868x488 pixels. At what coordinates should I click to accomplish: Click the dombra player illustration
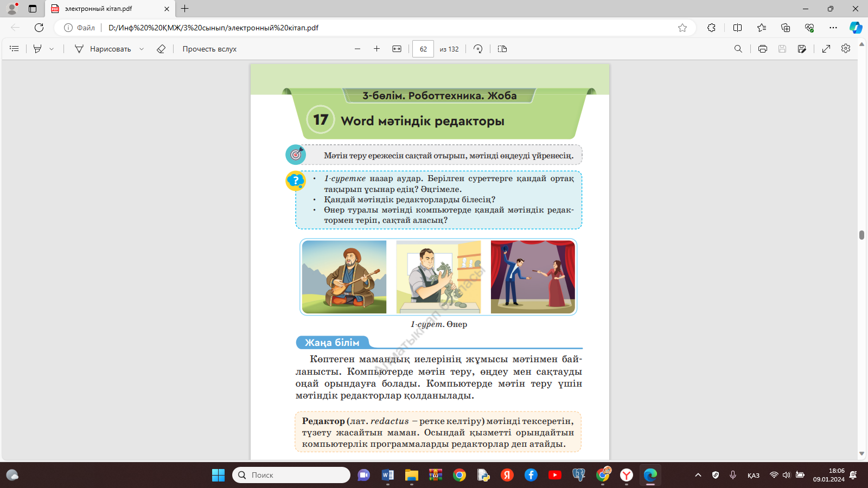click(344, 277)
